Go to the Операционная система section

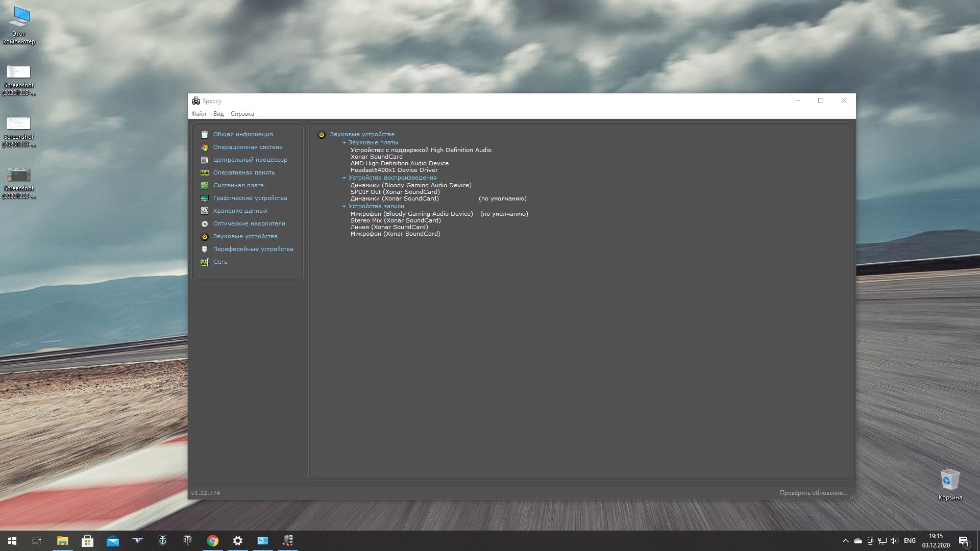[x=248, y=147]
